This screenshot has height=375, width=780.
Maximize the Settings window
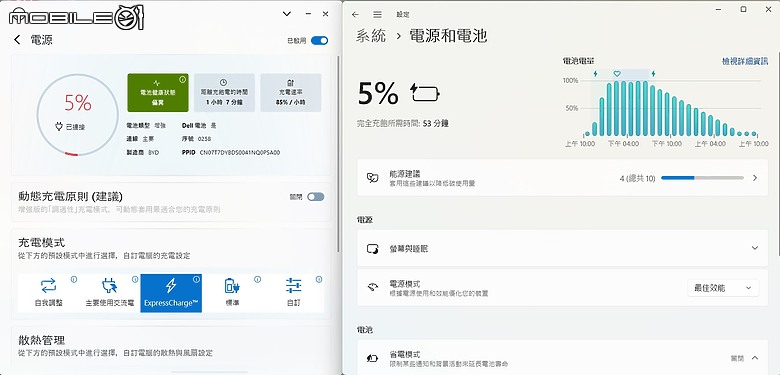point(743,9)
